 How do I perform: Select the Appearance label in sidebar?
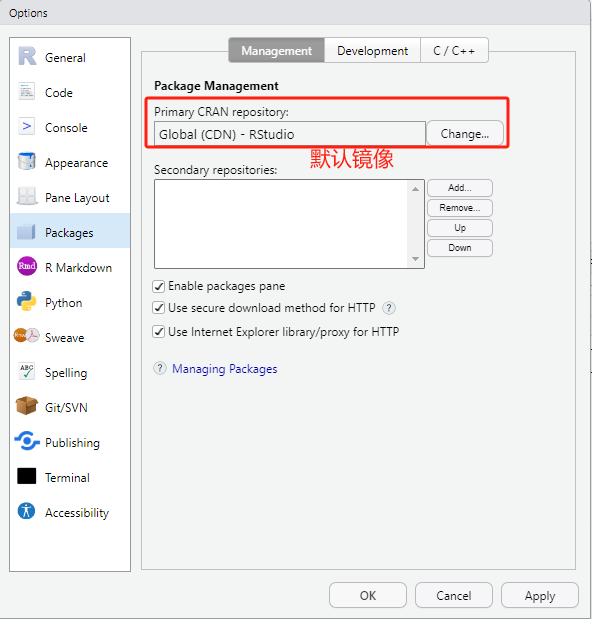pyautogui.click(x=77, y=163)
